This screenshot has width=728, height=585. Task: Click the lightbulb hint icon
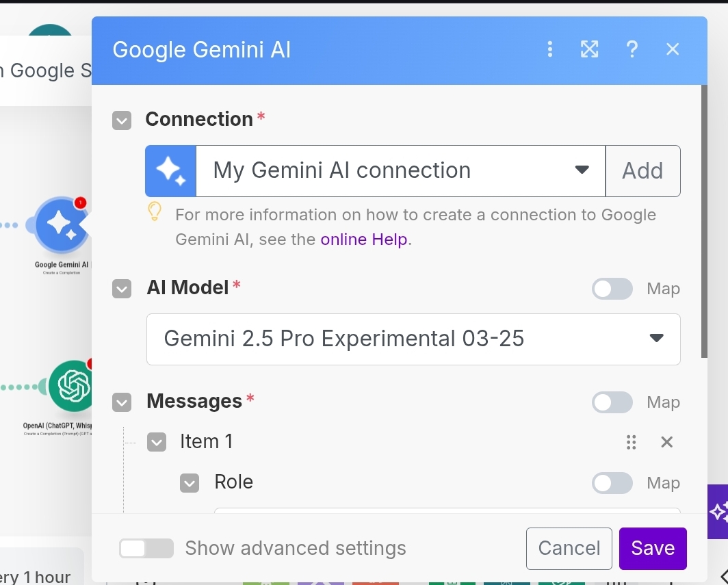[155, 211]
